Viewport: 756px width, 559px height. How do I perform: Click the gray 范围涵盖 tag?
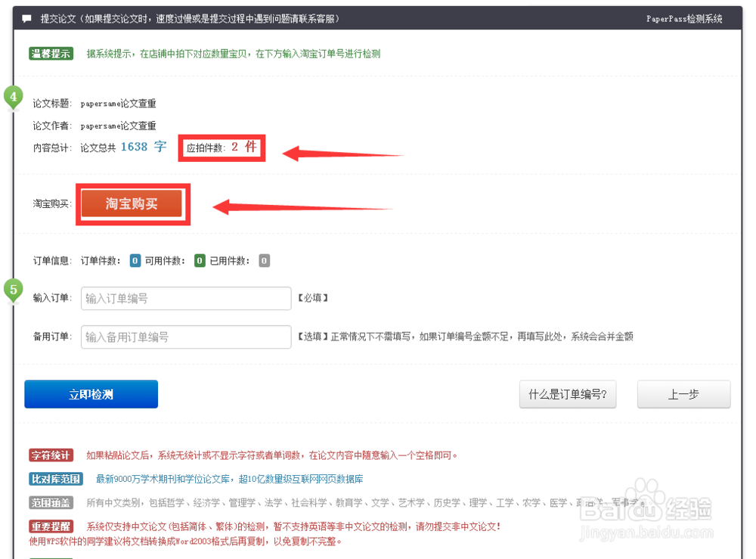(x=51, y=502)
